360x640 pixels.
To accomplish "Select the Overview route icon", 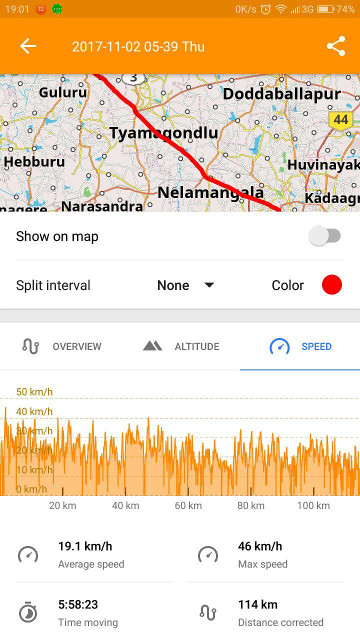I will 30,346.
